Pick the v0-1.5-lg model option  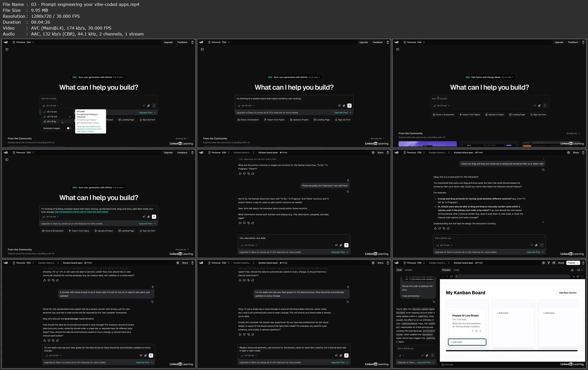pos(57,122)
